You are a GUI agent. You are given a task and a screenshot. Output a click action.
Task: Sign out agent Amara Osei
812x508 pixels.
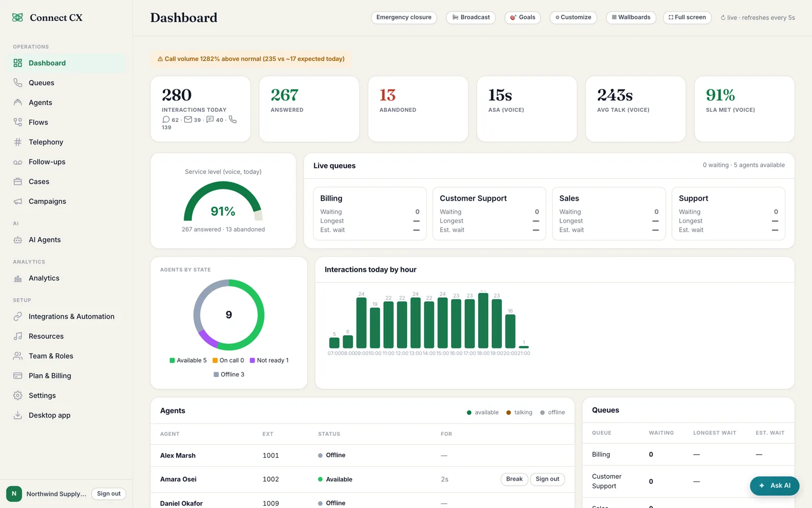click(x=548, y=479)
